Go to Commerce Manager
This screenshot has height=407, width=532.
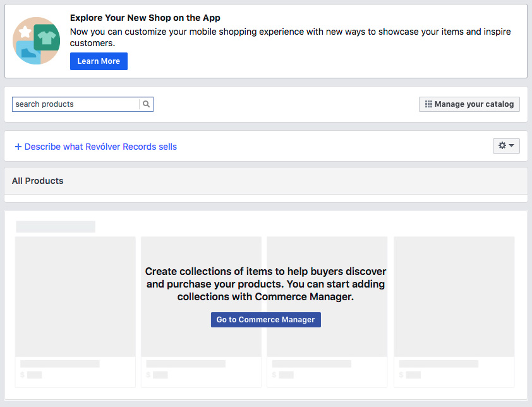click(x=265, y=320)
